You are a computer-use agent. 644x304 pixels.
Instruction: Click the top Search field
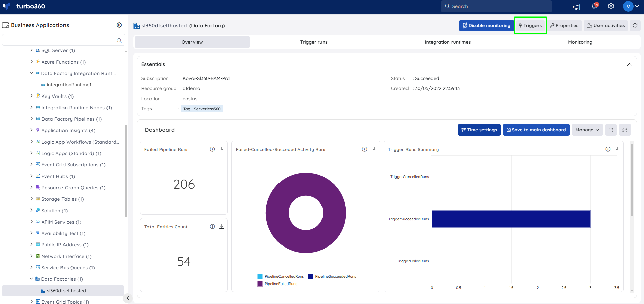coord(497,6)
